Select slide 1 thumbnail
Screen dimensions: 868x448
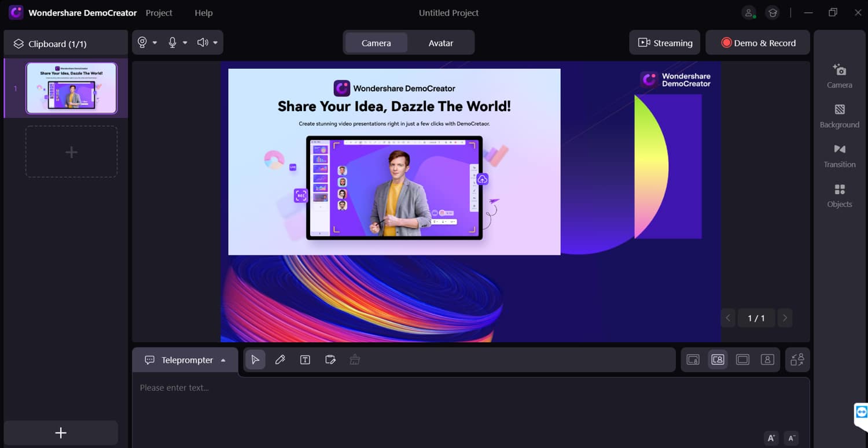(x=71, y=88)
